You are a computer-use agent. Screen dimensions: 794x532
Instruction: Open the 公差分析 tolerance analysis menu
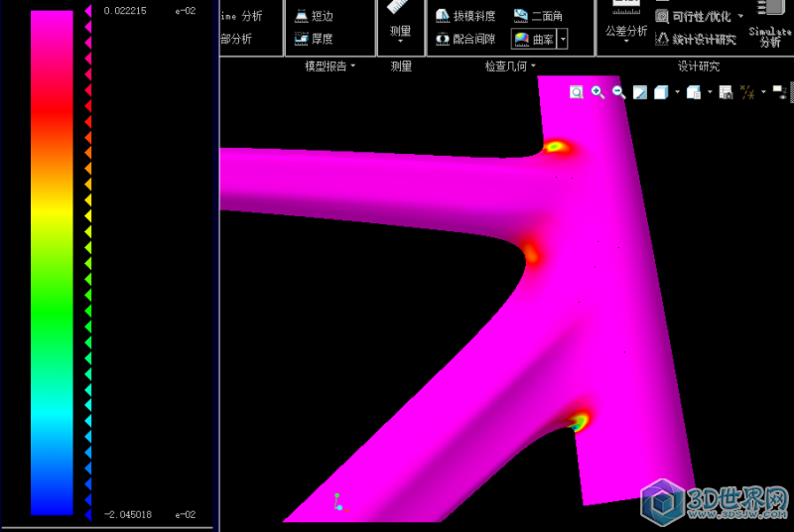tap(626, 23)
